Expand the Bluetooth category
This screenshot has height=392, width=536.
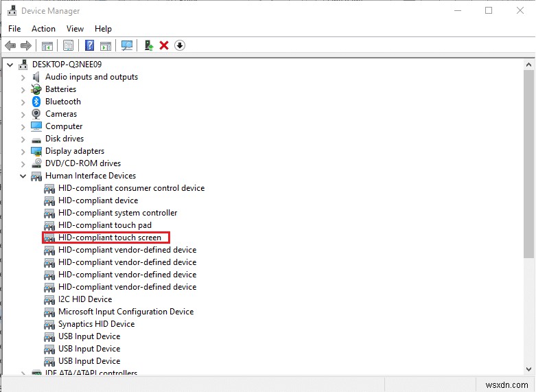pos(23,102)
